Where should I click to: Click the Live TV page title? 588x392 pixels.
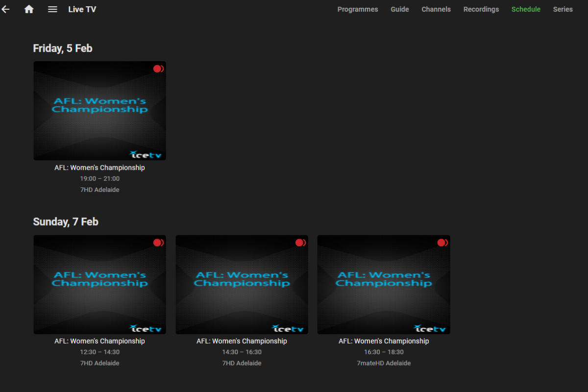82,9
